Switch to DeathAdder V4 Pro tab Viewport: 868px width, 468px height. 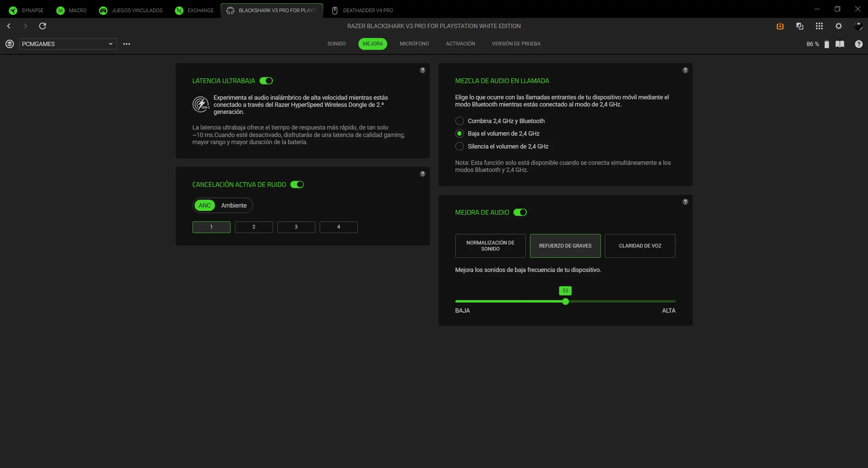[363, 11]
